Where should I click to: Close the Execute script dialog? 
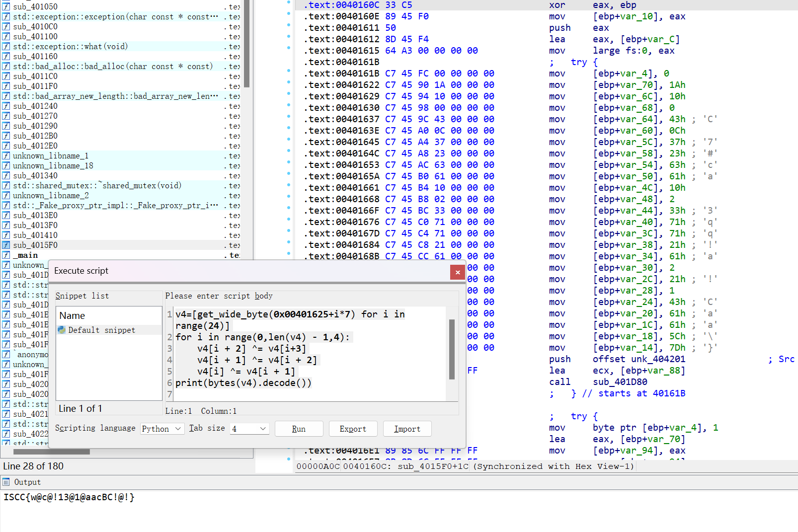(457, 272)
